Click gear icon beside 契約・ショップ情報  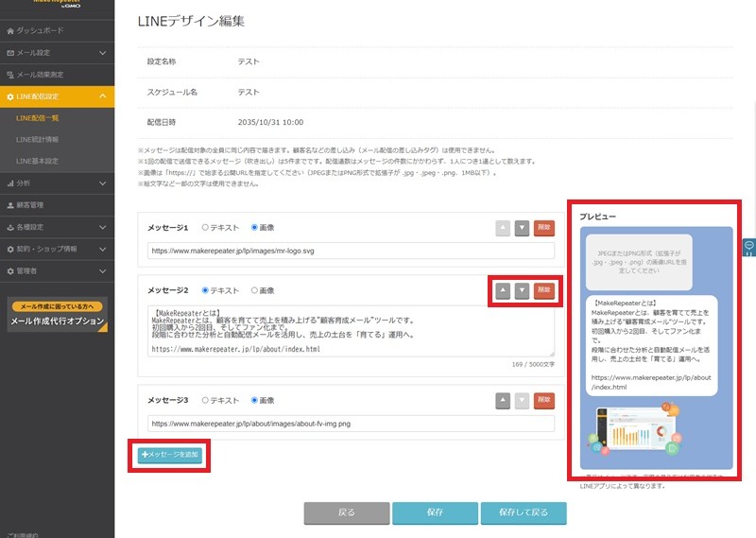(x=10, y=250)
